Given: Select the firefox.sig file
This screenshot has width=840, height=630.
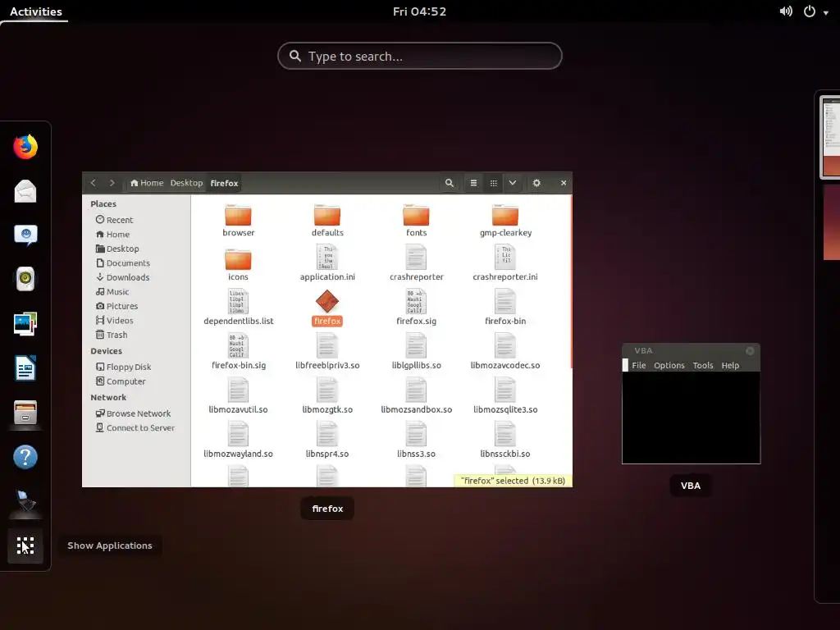Looking at the screenshot, I should (x=416, y=308).
